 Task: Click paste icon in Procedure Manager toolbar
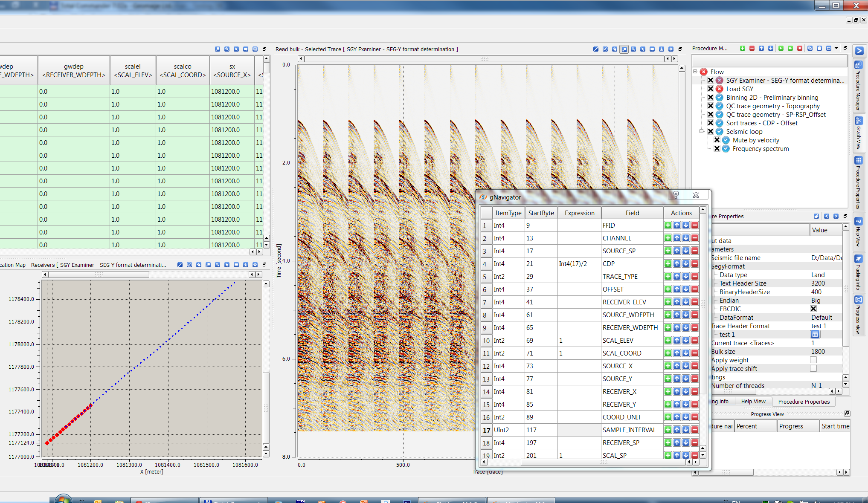tap(819, 49)
